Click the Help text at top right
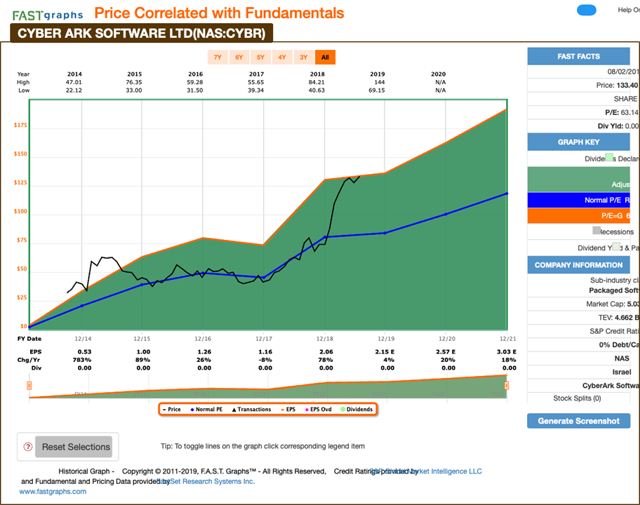This screenshot has height=505, width=640. tap(628, 10)
